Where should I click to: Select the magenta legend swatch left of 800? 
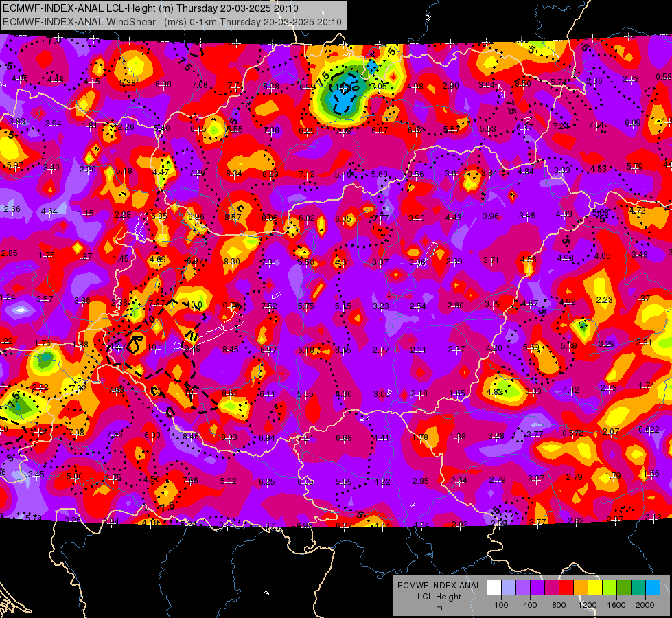coord(552,588)
